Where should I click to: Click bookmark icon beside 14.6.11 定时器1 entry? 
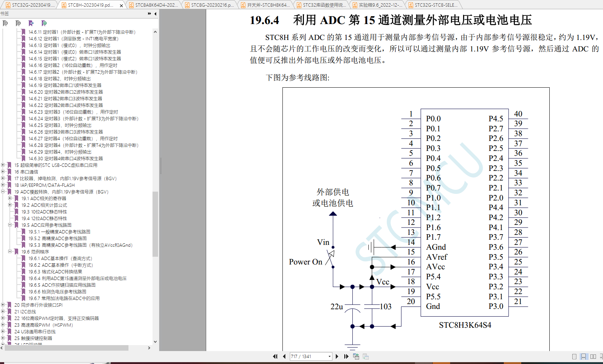[x=23, y=32]
